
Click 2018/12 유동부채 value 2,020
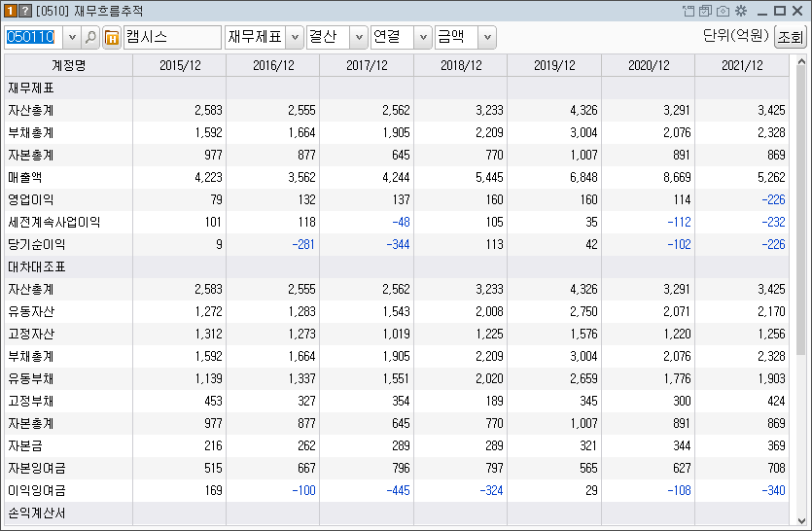point(489,378)
